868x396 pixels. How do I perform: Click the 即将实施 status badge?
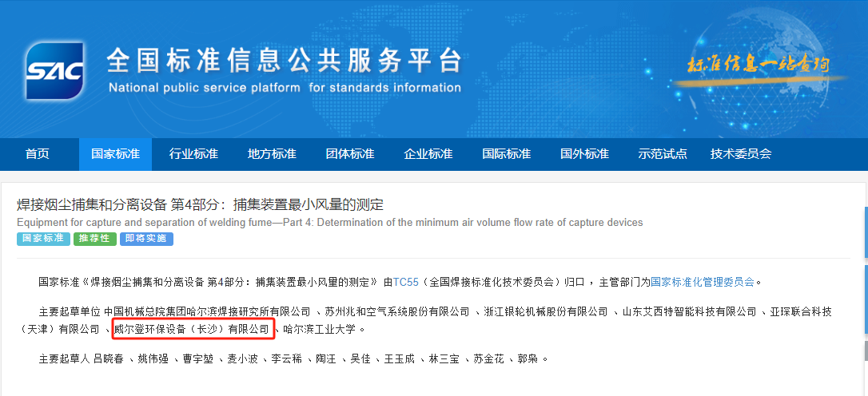(146, 239)
